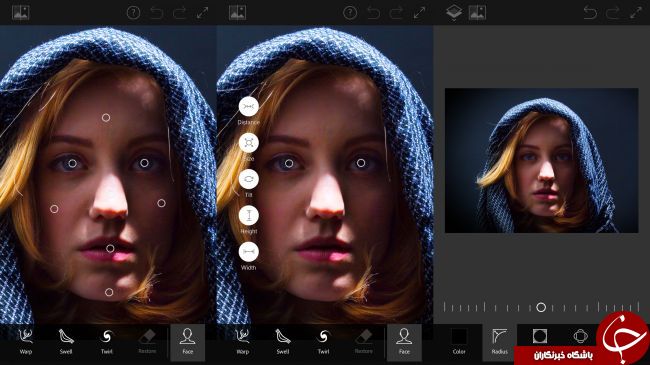Tap the Size eye adjustment button
Screen dimensions: 650x365
click(x=249, y=143)
